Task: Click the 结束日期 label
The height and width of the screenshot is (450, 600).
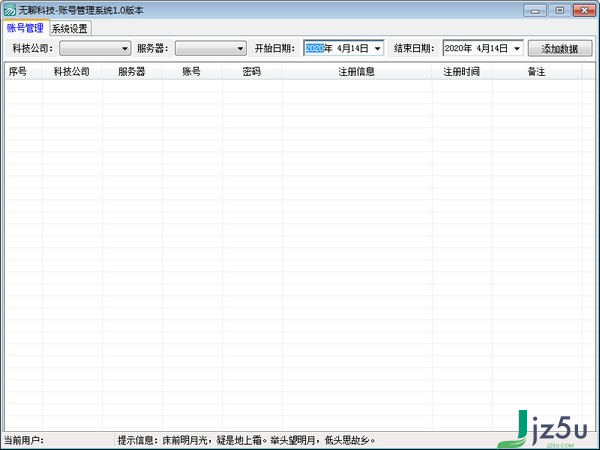Action: coord(414,49)
